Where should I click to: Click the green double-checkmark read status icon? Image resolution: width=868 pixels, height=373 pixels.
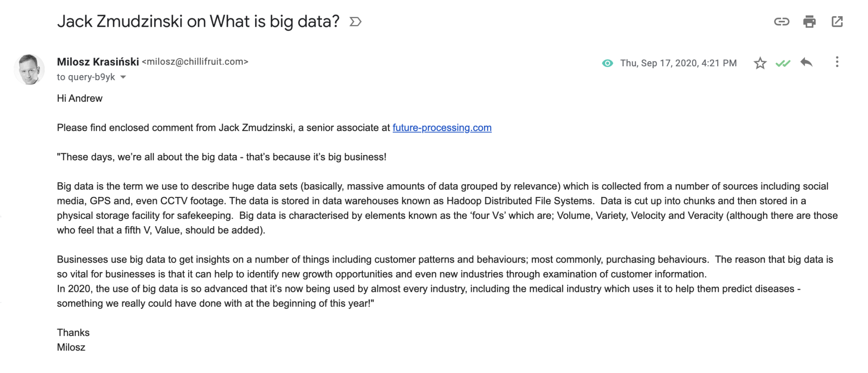783,64
